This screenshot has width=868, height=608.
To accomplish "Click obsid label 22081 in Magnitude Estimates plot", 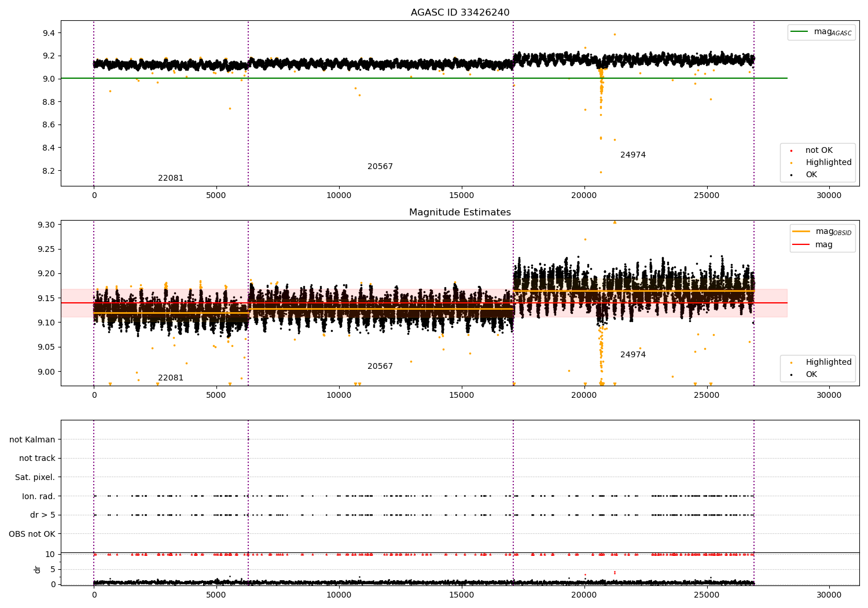I will pyautogui.click(x=171, y=378).
